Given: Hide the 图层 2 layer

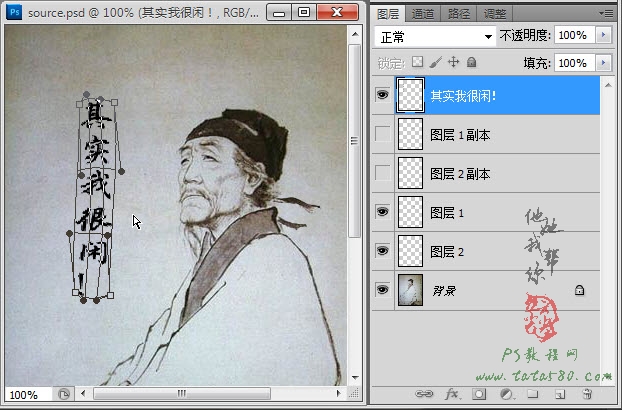Looking at the screenshot, I should click(x=382, y=251).
